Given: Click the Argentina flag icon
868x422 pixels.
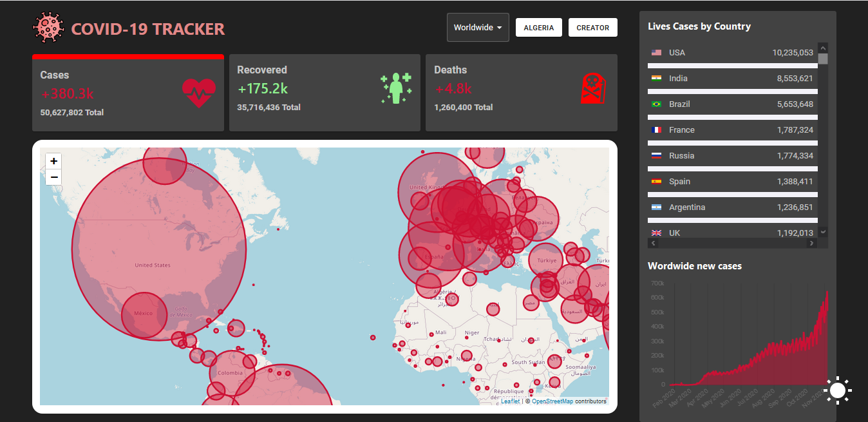Looking at the screenshot, I should coord(656,207).
